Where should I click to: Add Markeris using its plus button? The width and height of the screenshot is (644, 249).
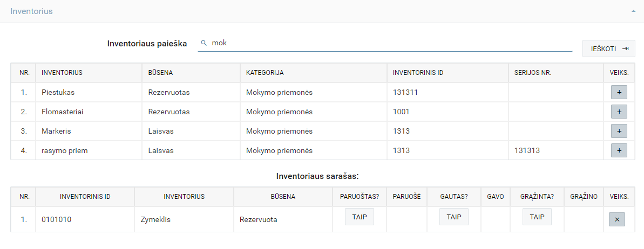[x=619, y=131]
